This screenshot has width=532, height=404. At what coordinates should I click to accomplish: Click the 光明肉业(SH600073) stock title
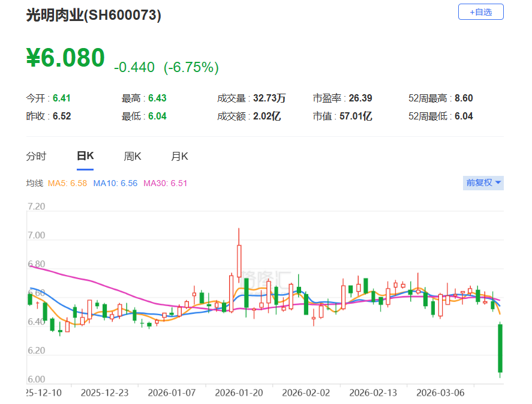pos(94,16)
